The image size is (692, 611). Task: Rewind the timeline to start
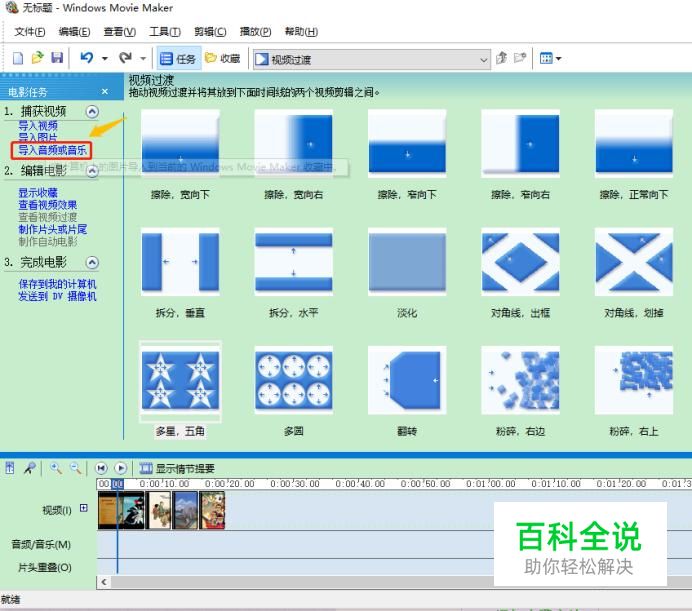click(101, 468)
